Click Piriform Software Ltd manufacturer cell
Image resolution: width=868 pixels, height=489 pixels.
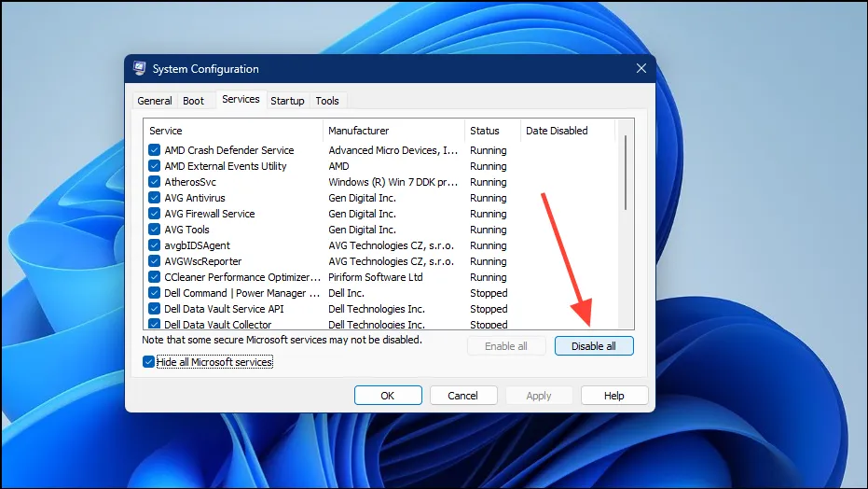click(x=376, y=277)
